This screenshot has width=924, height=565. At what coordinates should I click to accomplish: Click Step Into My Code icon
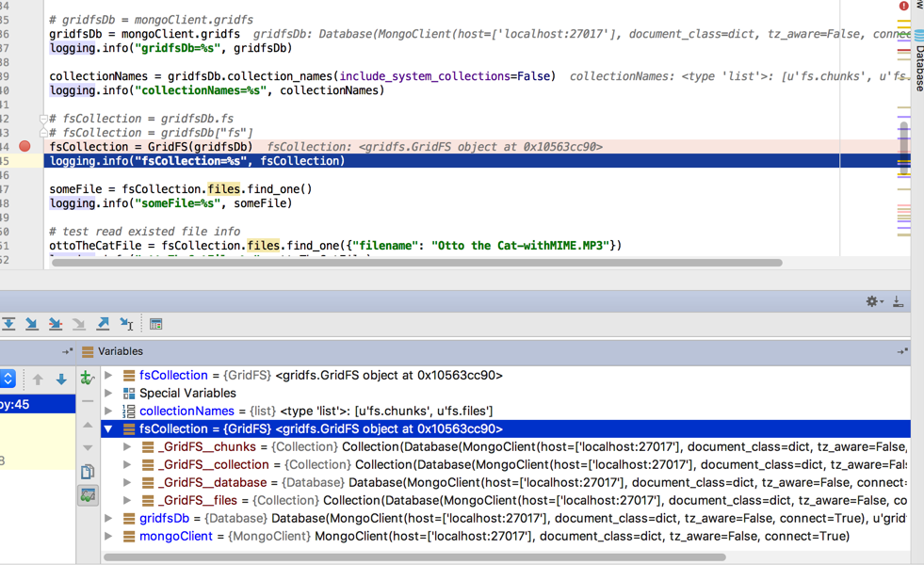pyautogui.click(x=56, y=323)
